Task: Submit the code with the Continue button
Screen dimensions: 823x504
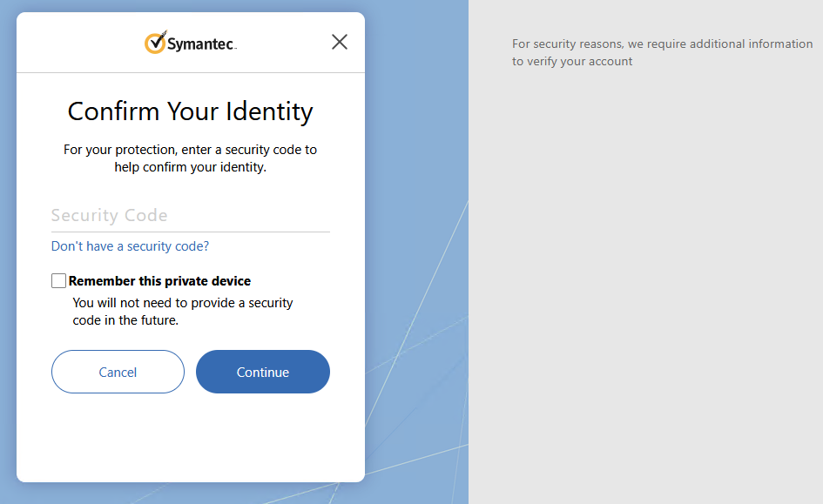Action: [x=263, y=372]
